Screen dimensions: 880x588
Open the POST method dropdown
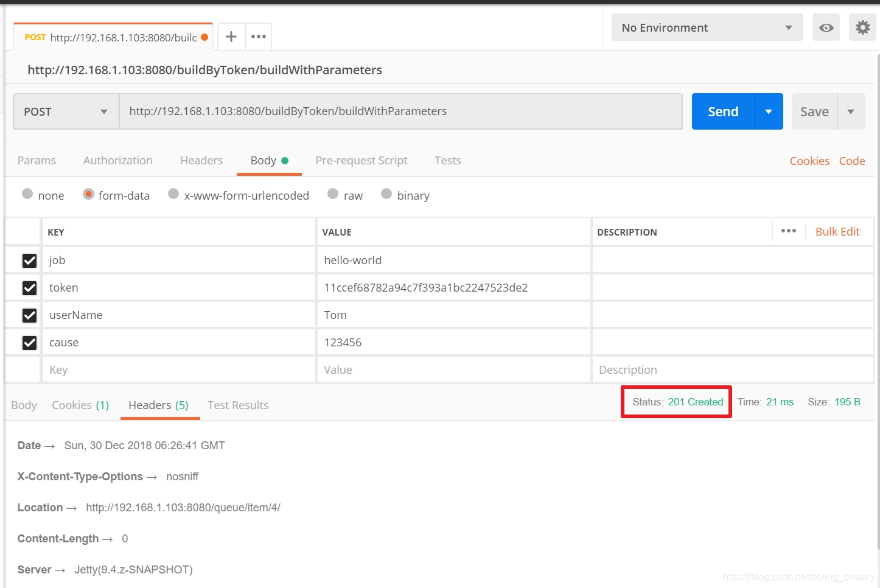[66, 111]
